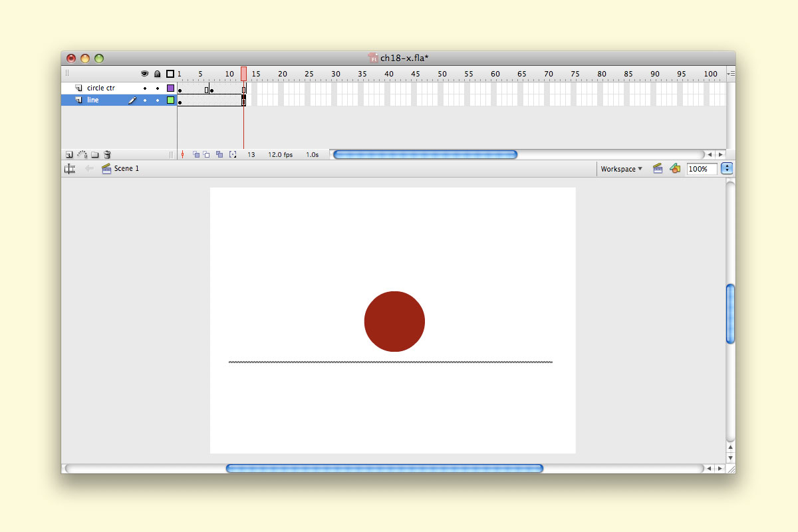Toggle visibility of all layers via eye column
The height and width of the screenshot is (532, 798).
[x=144, y=74]
